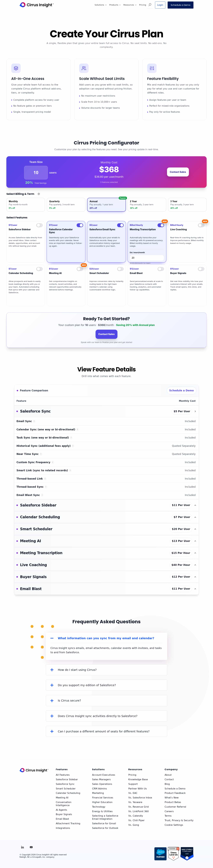
Task: Open the LinkedIn icon in footer
Action: [x=23, y=847]
